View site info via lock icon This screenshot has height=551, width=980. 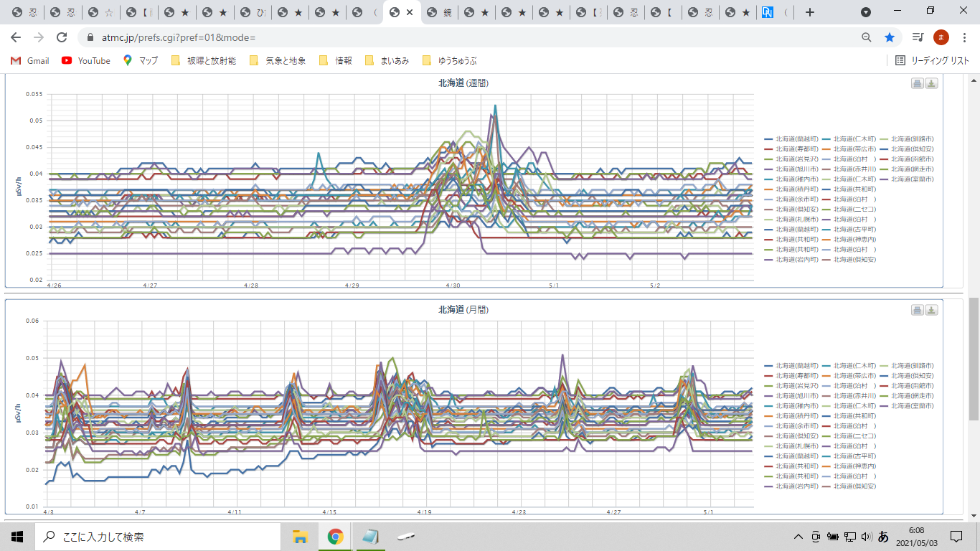pyautogui.click(x=90, y=37)
